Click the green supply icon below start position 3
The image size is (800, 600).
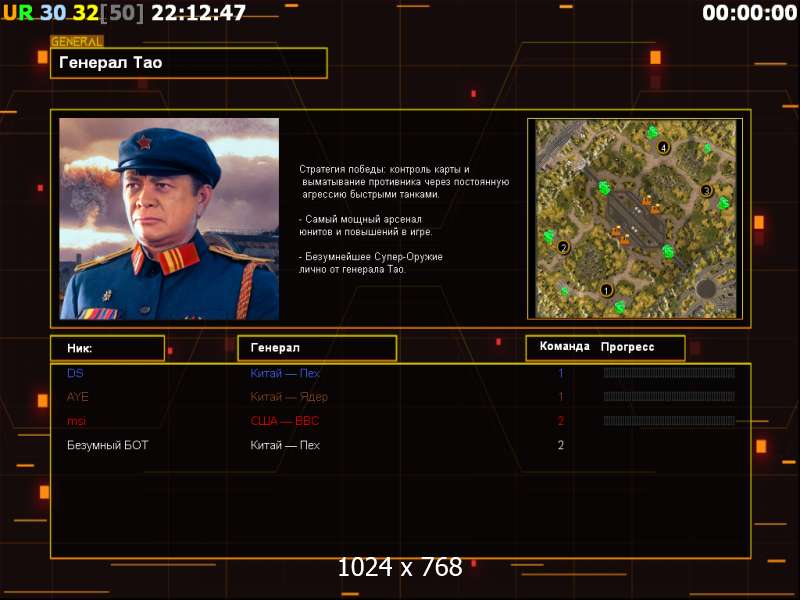pyautogui.click(x=723, y=204)
